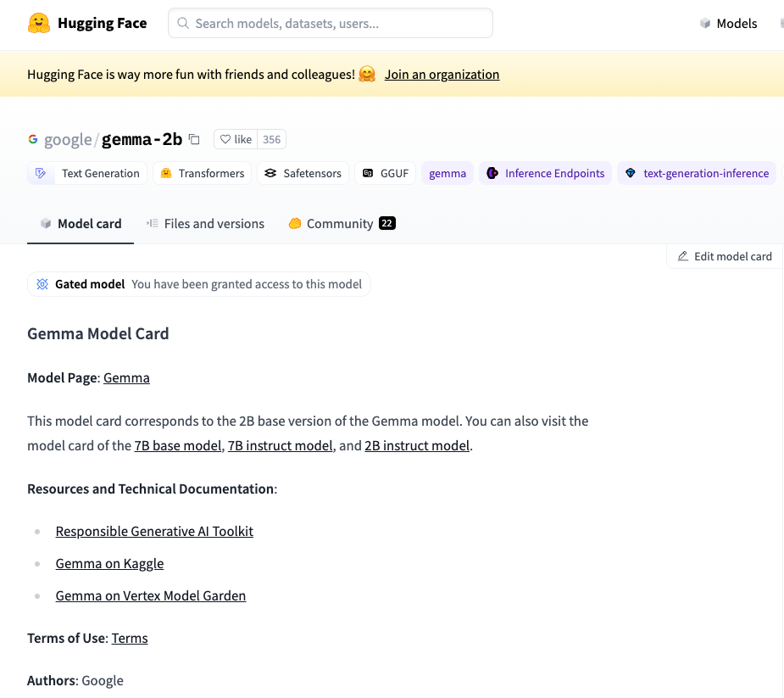Open the Terms link
This screenshot has height=698, width=784.
(130, 638)
